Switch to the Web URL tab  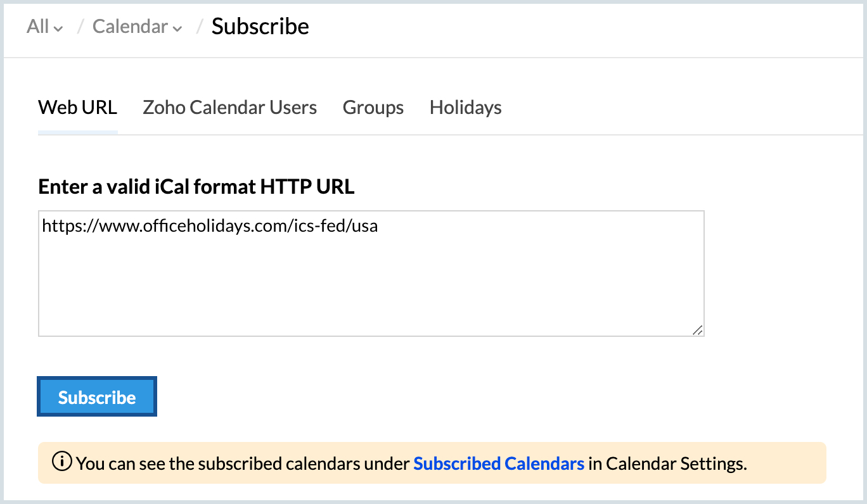coord(78,108)
